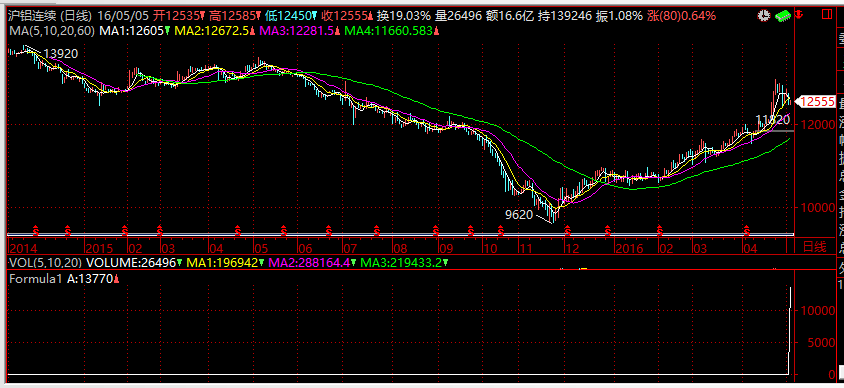Click the 11820 price annotation

[773, 119]
